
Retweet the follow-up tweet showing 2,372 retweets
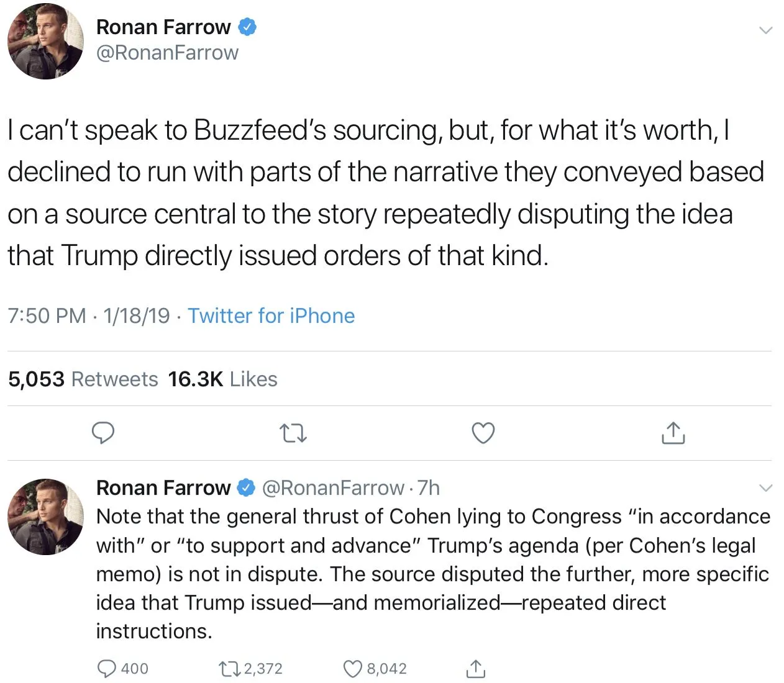[x=226, y=668]
